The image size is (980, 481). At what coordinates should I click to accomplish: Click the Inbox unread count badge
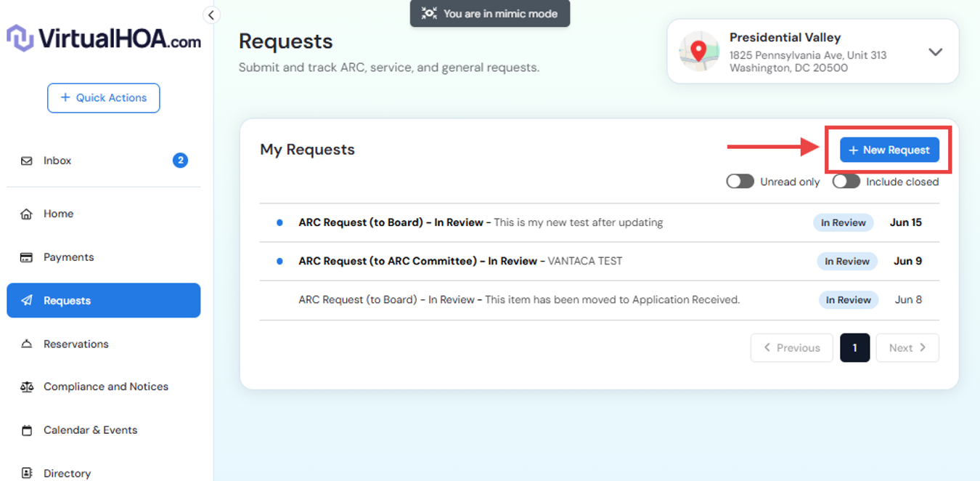click(x=180, y=161)
